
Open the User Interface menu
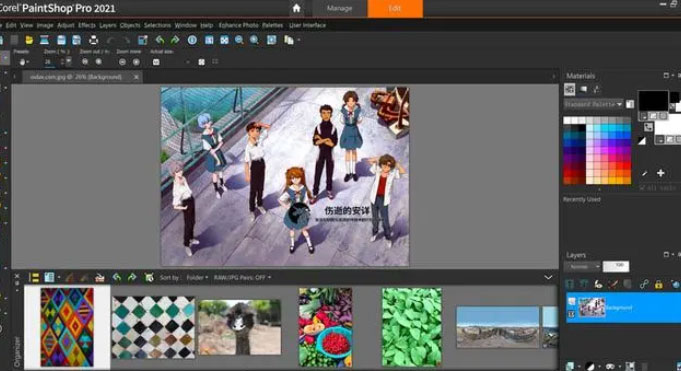pyautogui.click(x=307, y=25)
